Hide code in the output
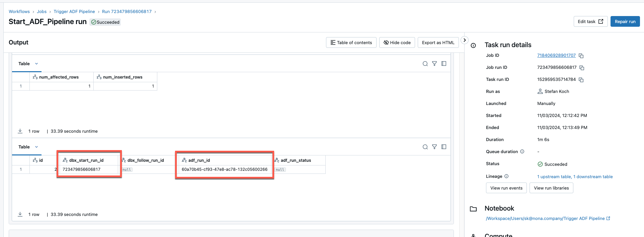The image size is (644, 237). pyautogui.click(x=397, y=42)
